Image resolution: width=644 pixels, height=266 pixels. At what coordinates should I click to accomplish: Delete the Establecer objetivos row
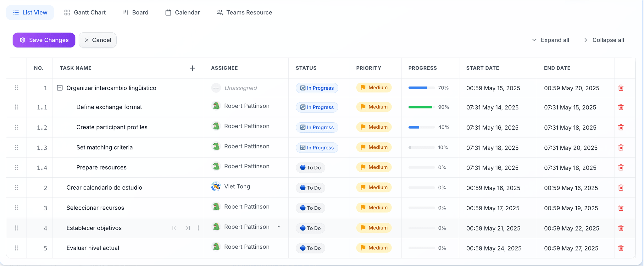pos(621,228)
